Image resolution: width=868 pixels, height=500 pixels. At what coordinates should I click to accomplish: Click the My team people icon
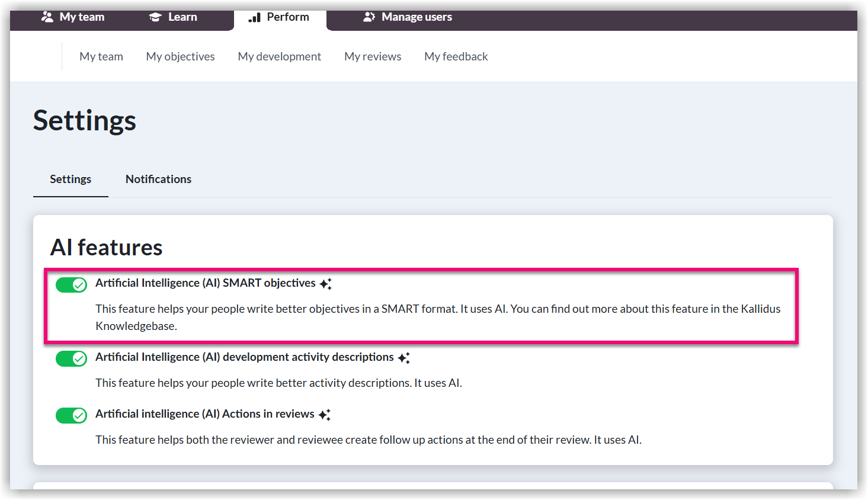[47, 17]
